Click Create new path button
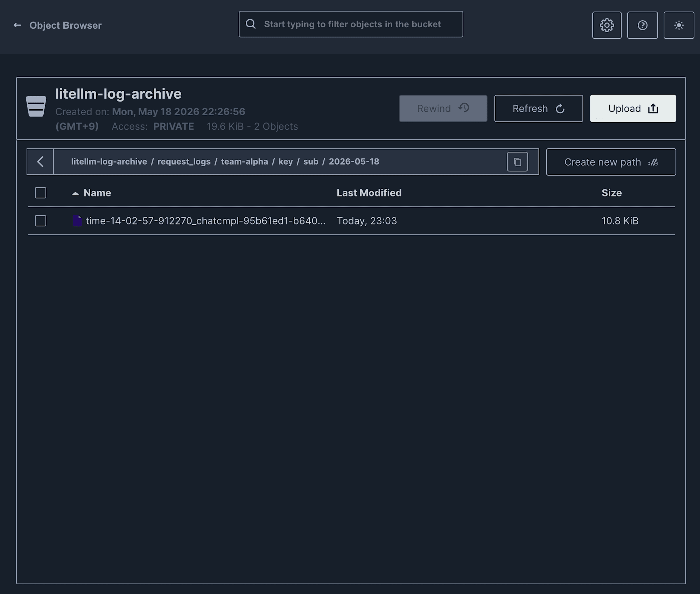The width and height of the screenshot is (700, 594). [611, 162]
